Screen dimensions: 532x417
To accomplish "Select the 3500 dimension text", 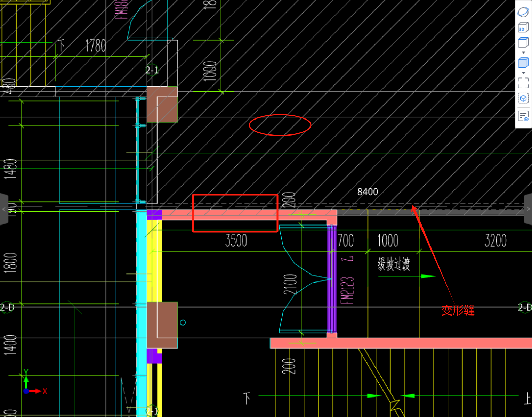I will pyautogui.click(x=236, y=240).
